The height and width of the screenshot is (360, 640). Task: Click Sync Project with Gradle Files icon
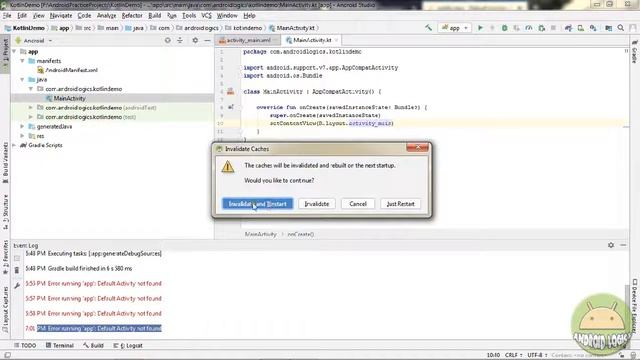[568, 28]
